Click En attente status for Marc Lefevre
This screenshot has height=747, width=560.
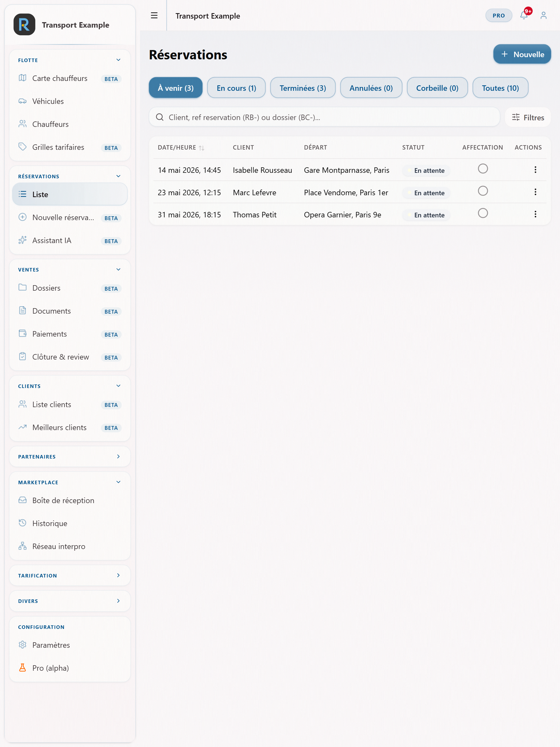click(x=426, y=192)
